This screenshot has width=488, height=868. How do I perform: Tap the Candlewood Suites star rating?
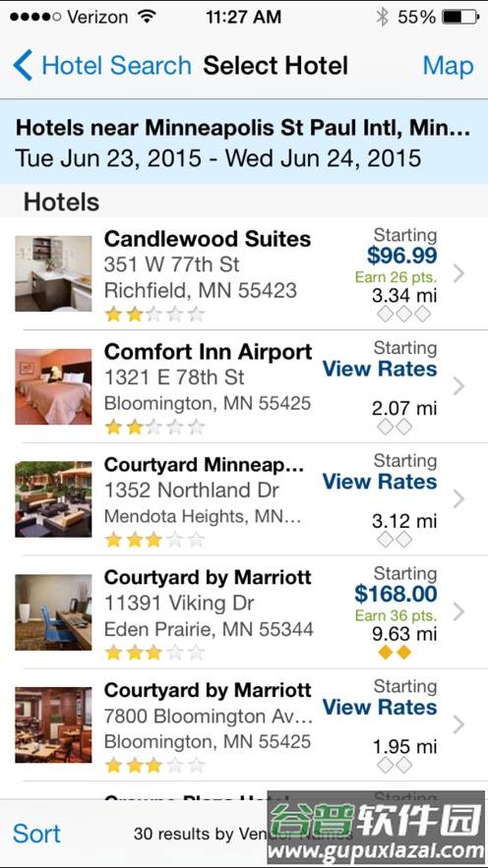tap(154, 315)
